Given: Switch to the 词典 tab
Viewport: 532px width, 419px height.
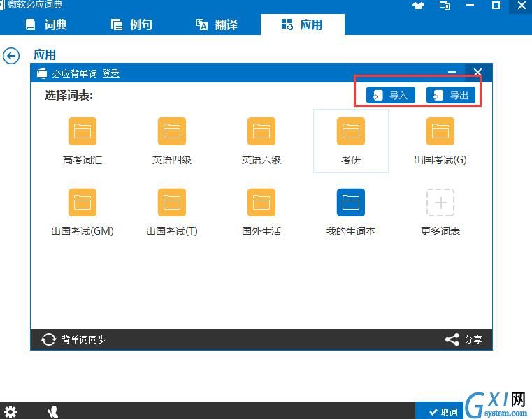Looking at the screenshot, I should (x=46, y=24).
